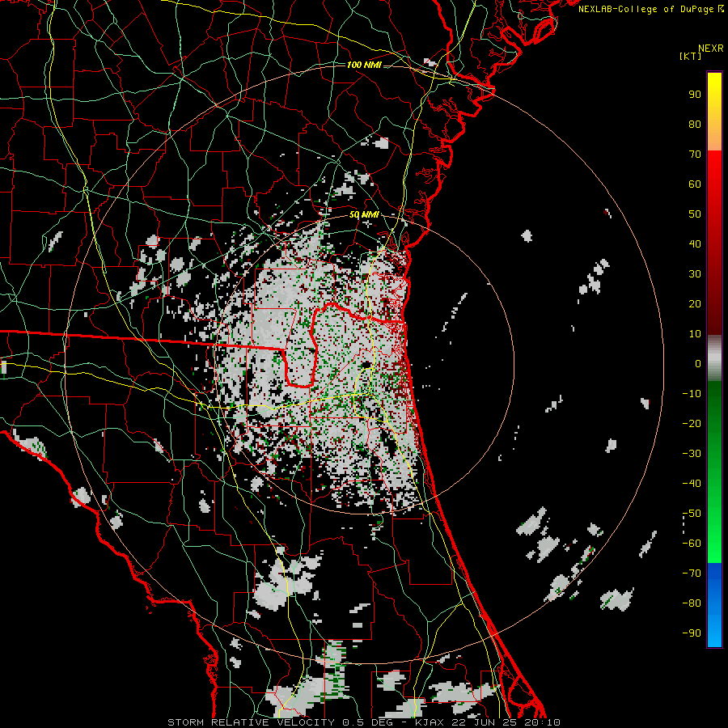Viewport: 728px width, 728px height.
Task: Click the gray zero-velocity segment of the color bar
Action: (x=714, y=358)
